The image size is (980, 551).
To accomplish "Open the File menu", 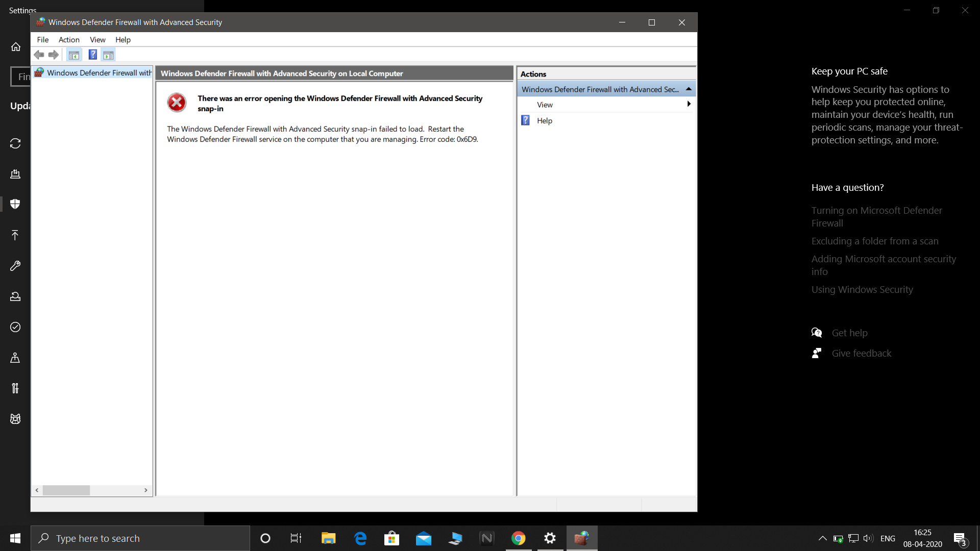I will click(43, 39).
